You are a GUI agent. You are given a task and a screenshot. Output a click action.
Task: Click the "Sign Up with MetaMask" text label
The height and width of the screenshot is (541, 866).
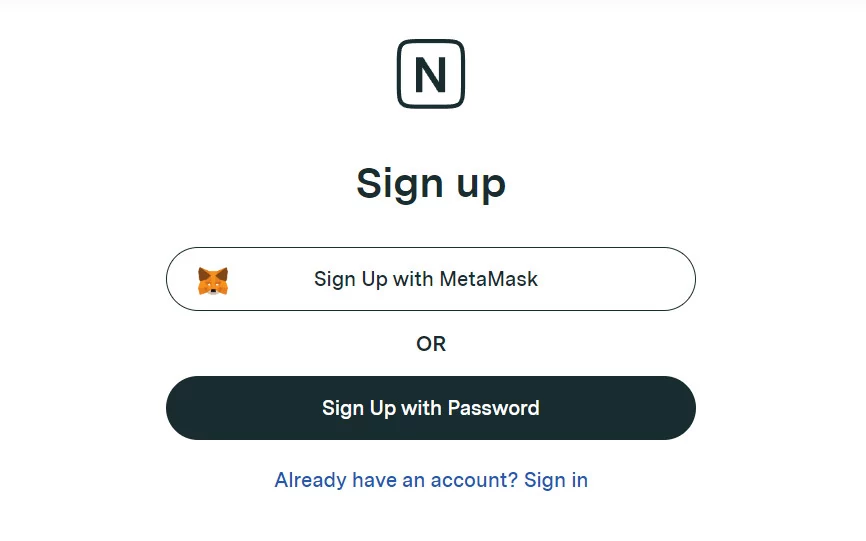426,279
